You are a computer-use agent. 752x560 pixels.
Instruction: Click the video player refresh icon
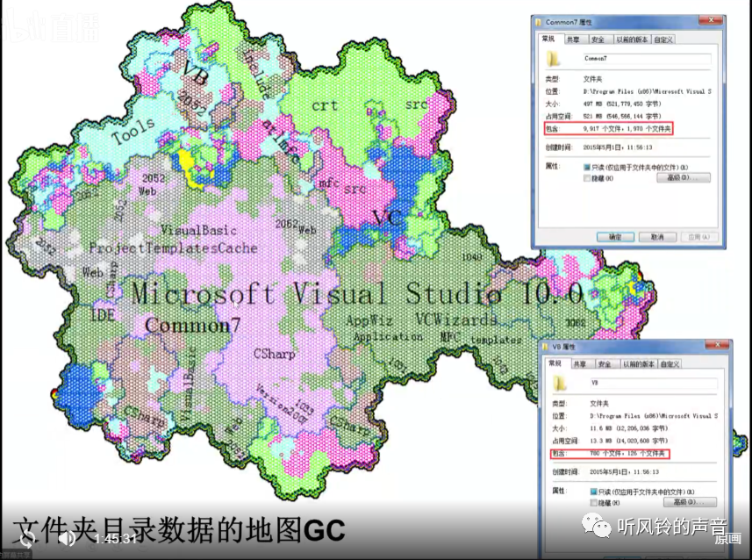pyautogui.click(x=28, y=539)
